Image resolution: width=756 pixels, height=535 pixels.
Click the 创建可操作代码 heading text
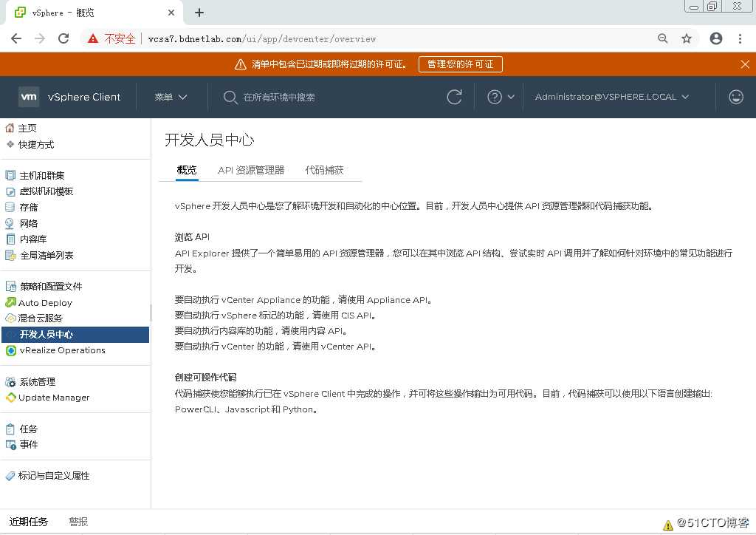205,378
